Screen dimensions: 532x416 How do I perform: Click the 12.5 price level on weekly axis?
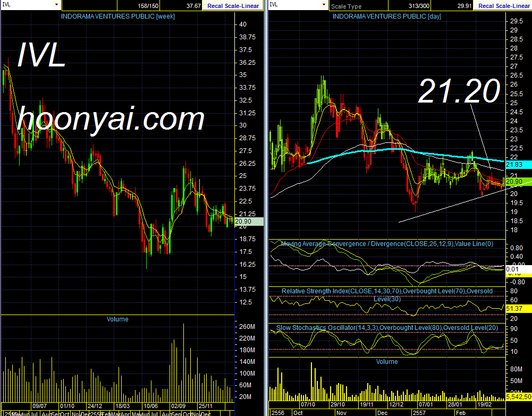pyautogui.click(x=246, y=302)
